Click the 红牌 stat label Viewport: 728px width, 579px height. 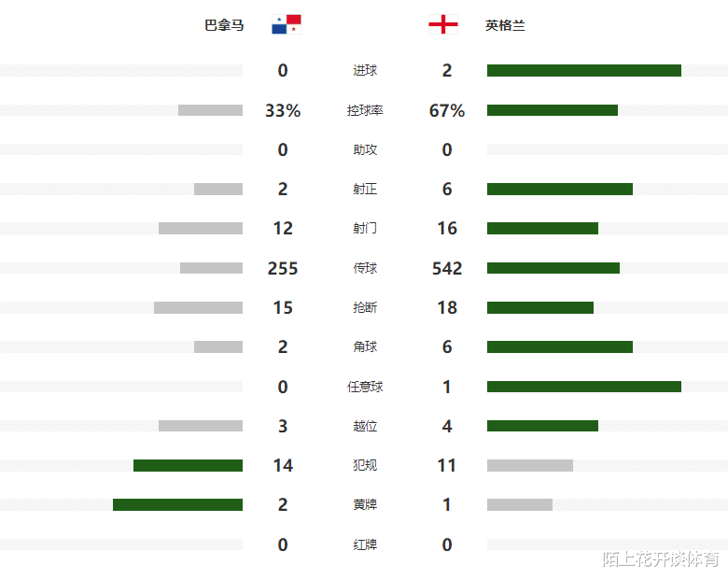[365, 544]
